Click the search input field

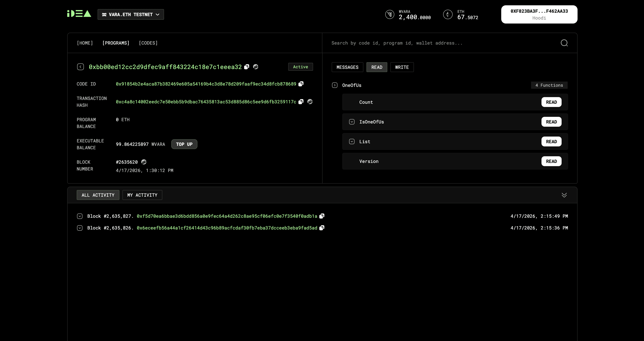click(x=425, y=43)
